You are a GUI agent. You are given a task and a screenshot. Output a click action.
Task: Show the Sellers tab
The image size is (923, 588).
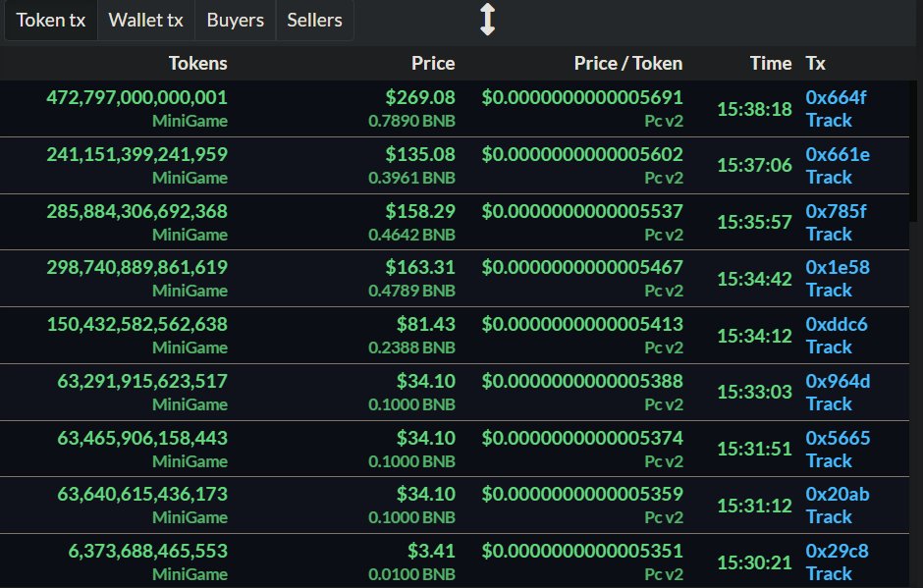(x=314, y=20)
